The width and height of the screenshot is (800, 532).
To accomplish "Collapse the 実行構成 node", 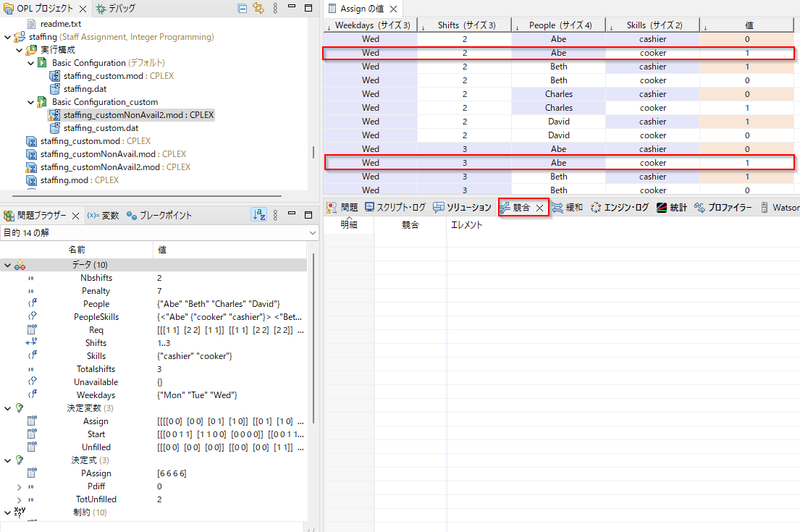I will coord(19,50).
